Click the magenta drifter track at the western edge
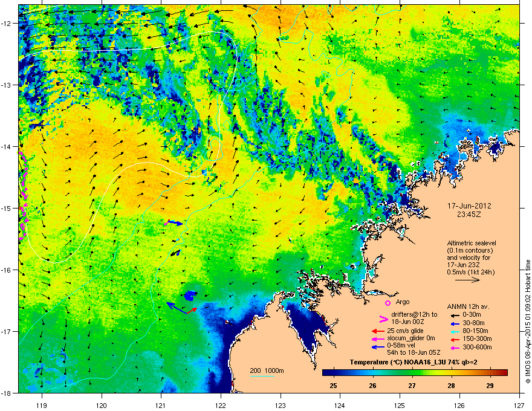The image size is (532, 411). point(23,196)
